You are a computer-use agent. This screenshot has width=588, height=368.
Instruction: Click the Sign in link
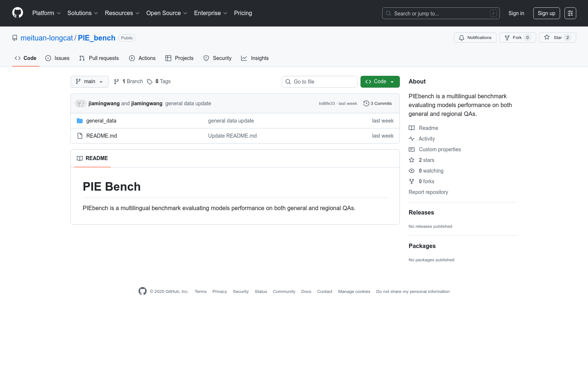tap(516, 13)
